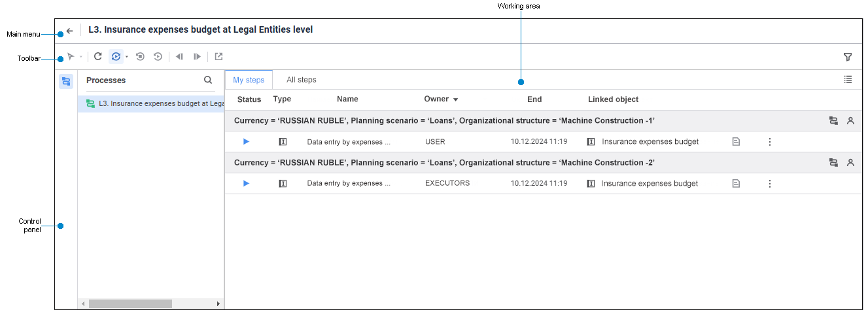The image size is (868, 310).
Task: Click the restart process circular icon
Action: (158, 57)
